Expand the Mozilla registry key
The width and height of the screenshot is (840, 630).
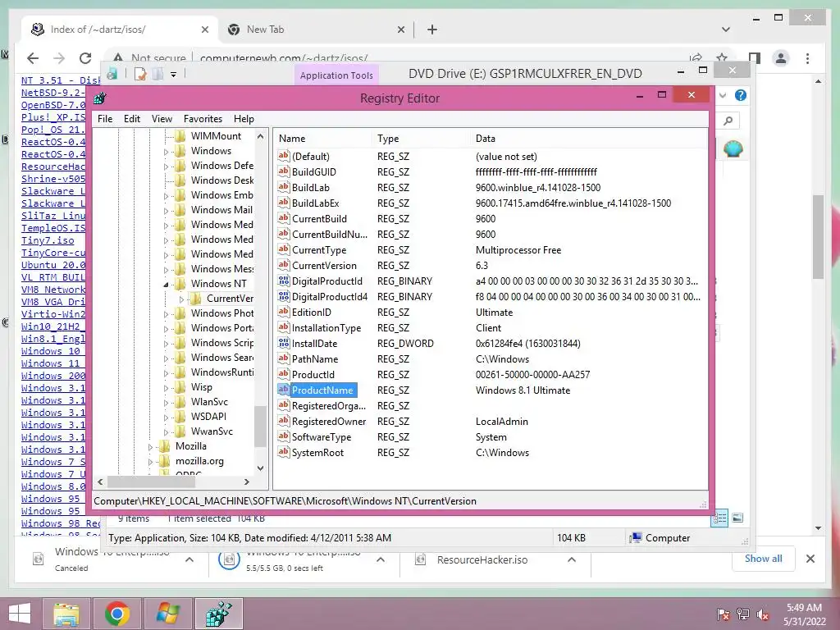pos(151,447)
